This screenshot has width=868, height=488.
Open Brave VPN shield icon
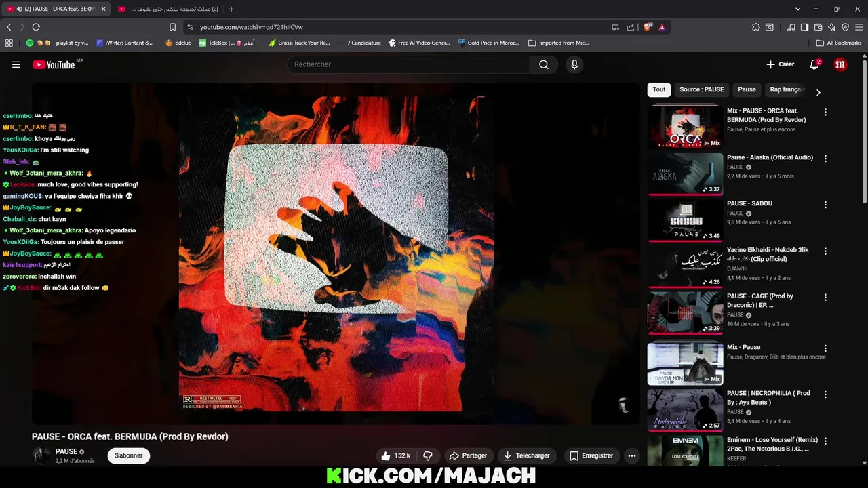click(x=845, y=27)
